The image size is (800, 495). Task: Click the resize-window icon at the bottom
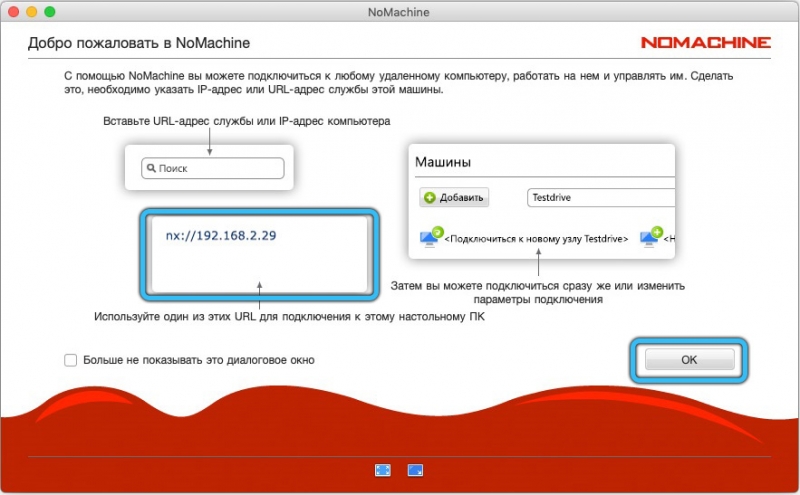(x=415, y=470)
